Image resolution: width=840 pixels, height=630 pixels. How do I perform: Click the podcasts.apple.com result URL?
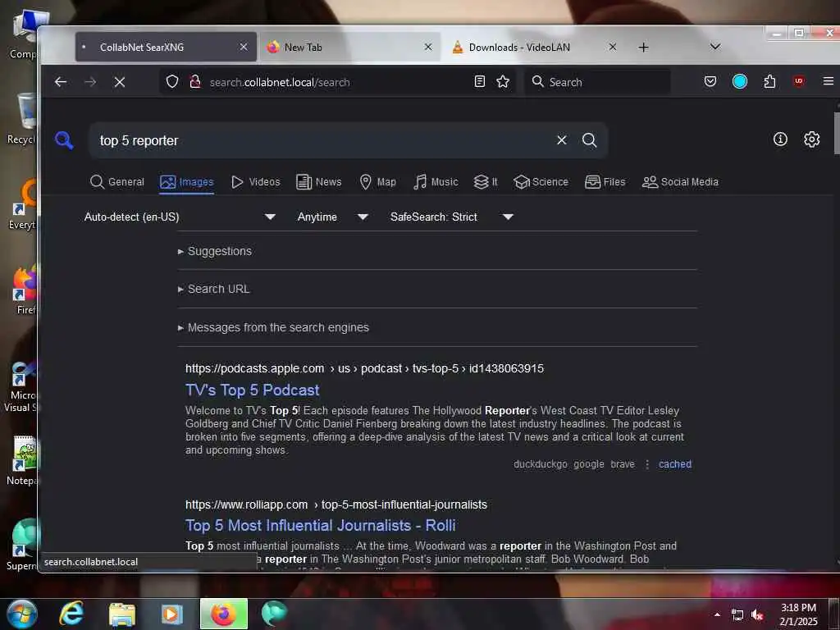(364, 368)
